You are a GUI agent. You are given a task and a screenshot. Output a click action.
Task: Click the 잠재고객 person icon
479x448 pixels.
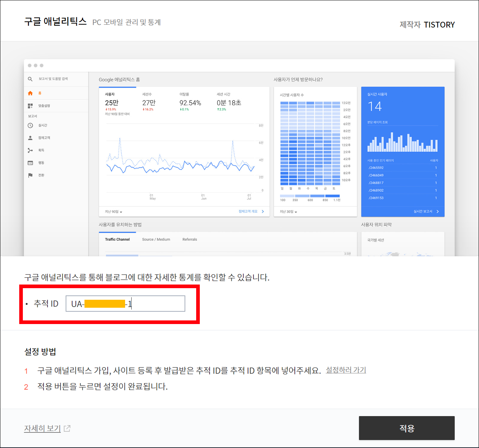point(30,138)
